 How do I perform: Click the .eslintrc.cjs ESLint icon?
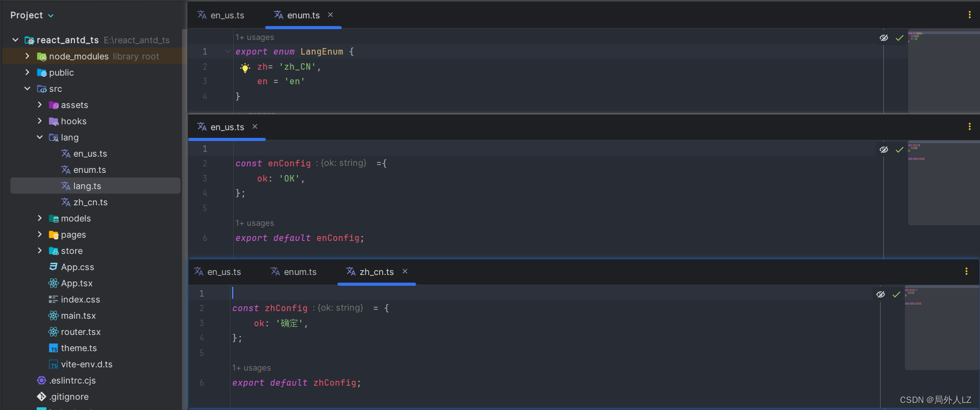[42, 380]
